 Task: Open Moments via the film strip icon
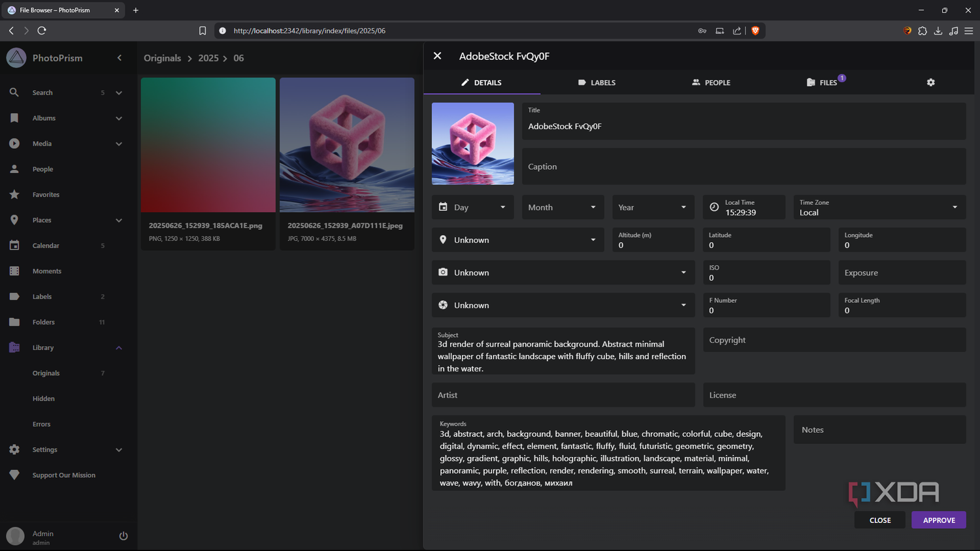pyautogui.click(x=14, y=271)
